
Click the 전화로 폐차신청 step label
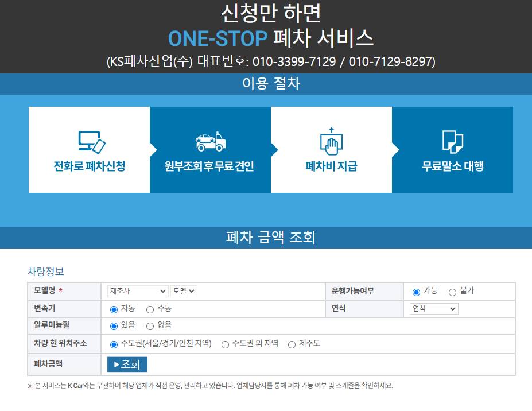[90, 166]
